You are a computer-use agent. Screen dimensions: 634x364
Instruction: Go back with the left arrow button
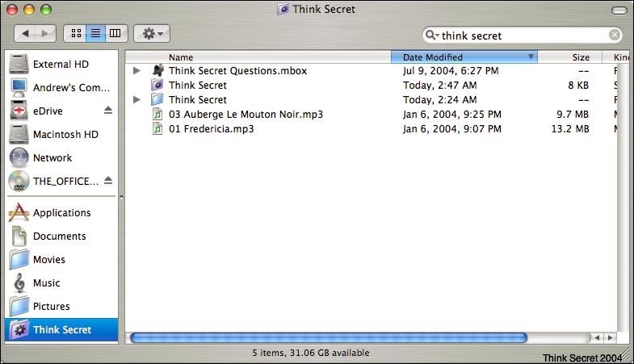[x=25, y=34]
